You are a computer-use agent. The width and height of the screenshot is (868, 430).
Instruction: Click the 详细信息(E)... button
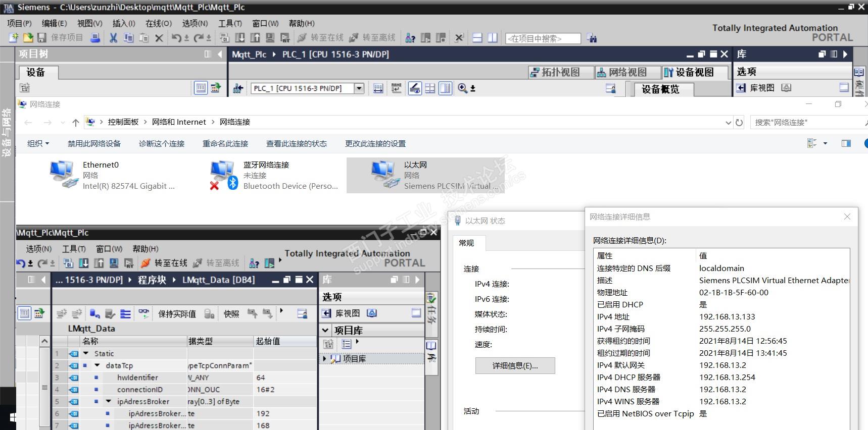[x=515, y=365]
